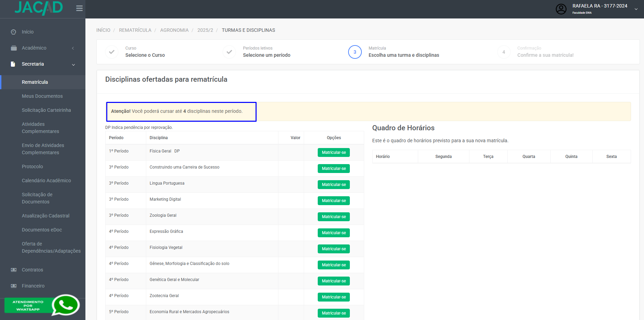Open Atualização Cadastral
Viewport: 644px width, 320px height.
click(x=45, y=216)
